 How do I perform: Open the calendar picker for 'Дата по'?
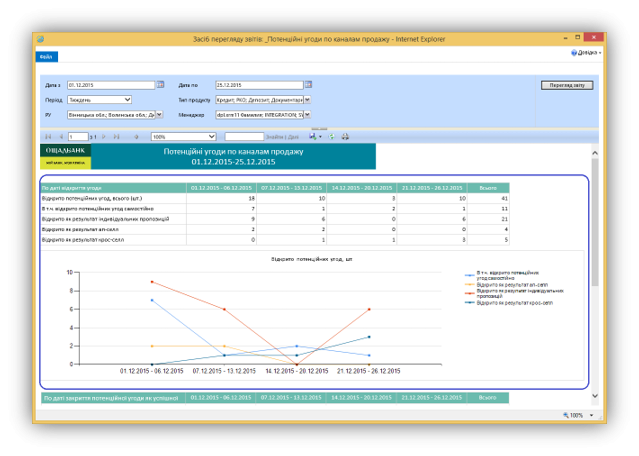tap(309, 85)
